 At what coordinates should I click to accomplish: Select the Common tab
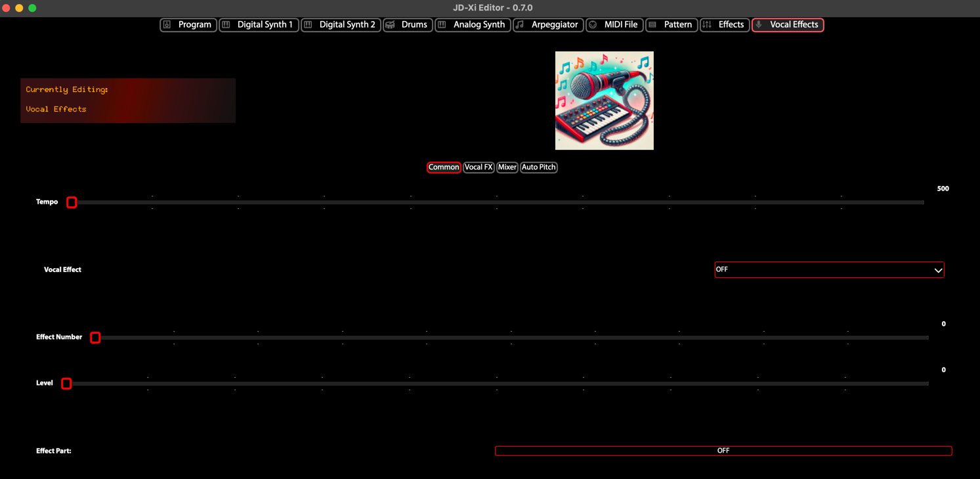444,168
